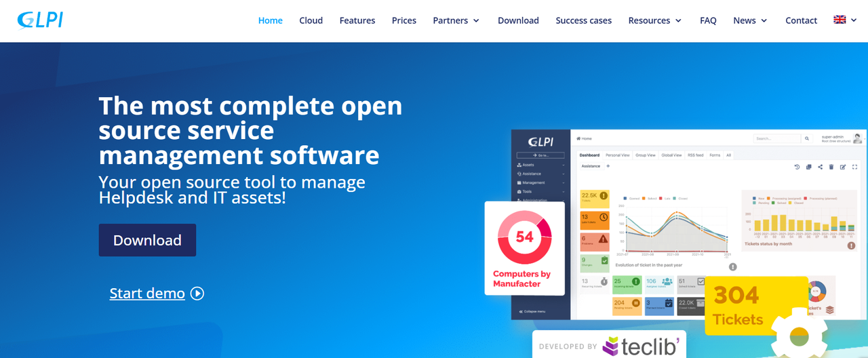Click the 3 Planned tickets tile
Screen dimensions: 868x358
[x=659, y=306]
